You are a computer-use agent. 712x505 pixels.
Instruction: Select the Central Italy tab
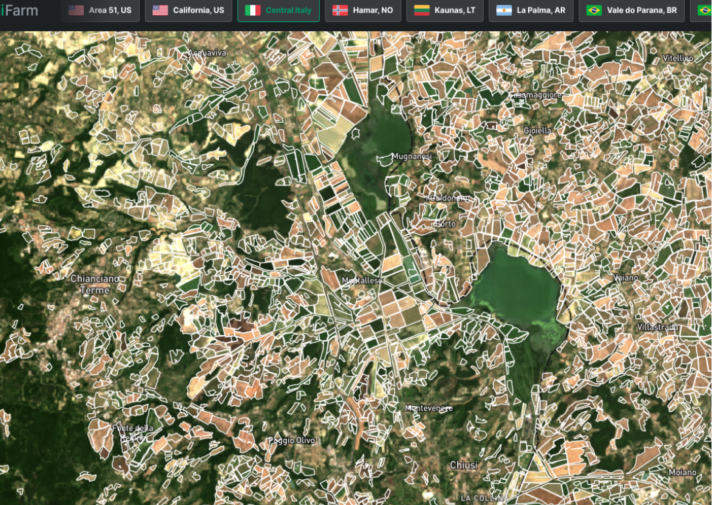pos(278,10)
